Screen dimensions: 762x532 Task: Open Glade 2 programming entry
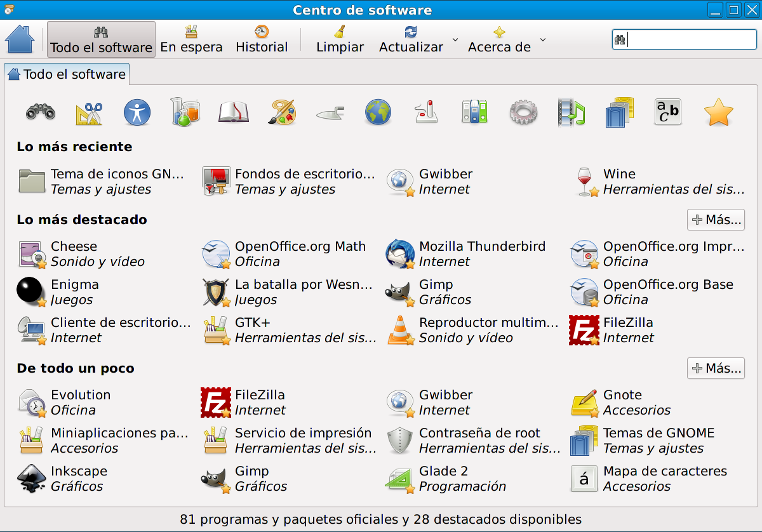point(446,479)
